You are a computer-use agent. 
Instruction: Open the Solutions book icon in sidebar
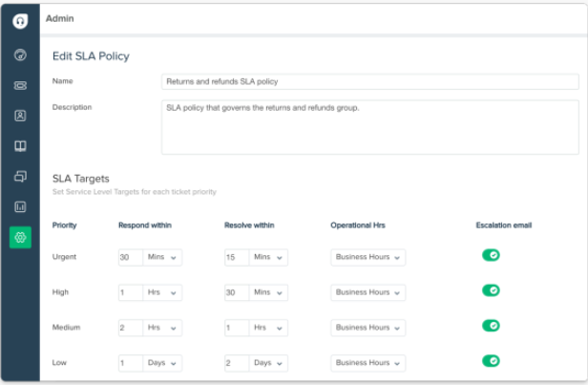pyautogui.click(x=20, y=146)
